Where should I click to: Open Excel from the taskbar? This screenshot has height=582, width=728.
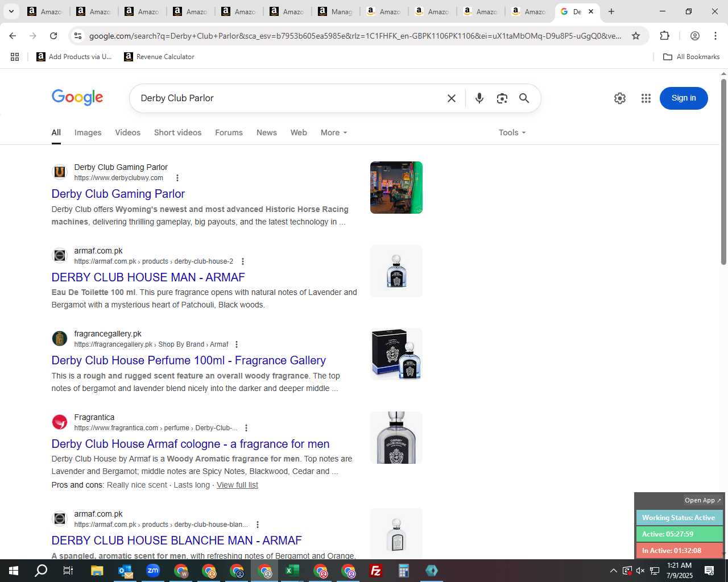[x=292, y=571]
